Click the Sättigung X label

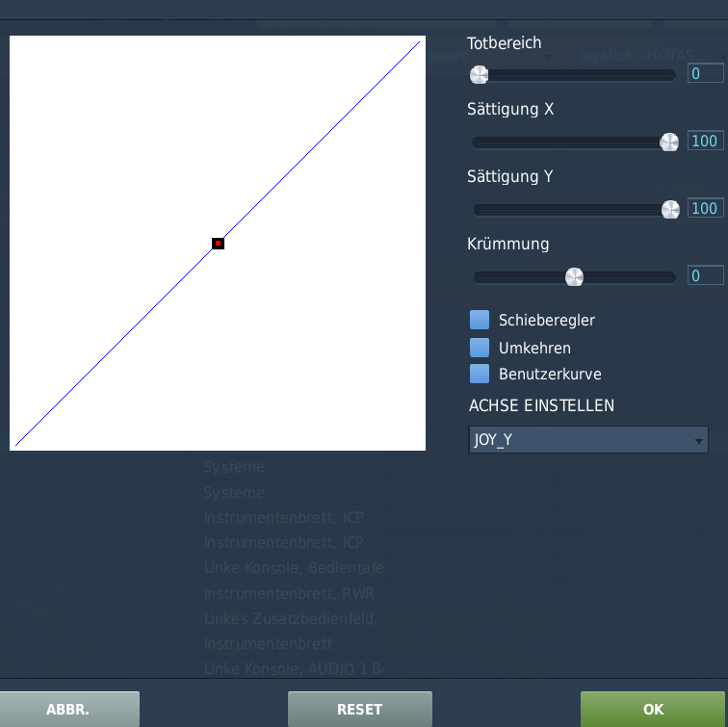click(x=510, y=110)
